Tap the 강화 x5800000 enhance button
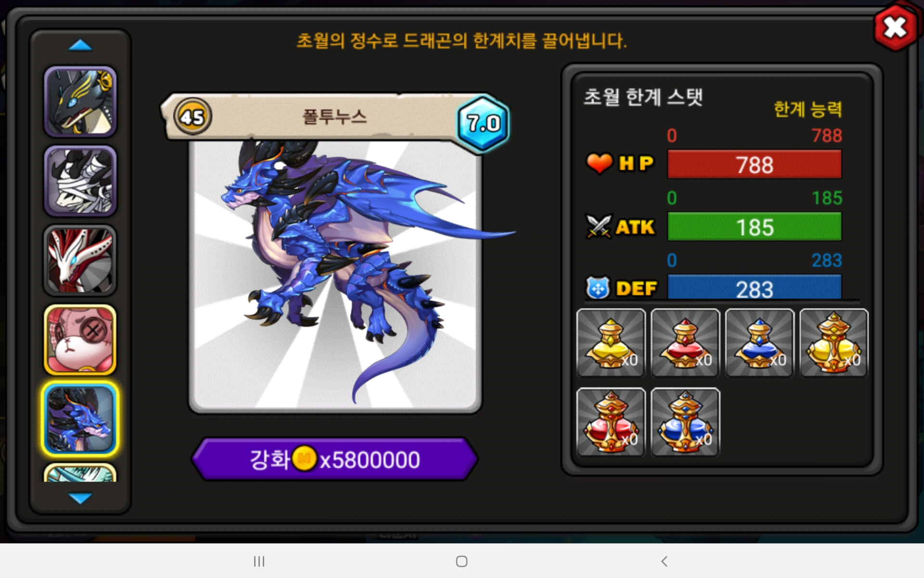924x578 pixels. pyautogui.click(x=335, y=459)
